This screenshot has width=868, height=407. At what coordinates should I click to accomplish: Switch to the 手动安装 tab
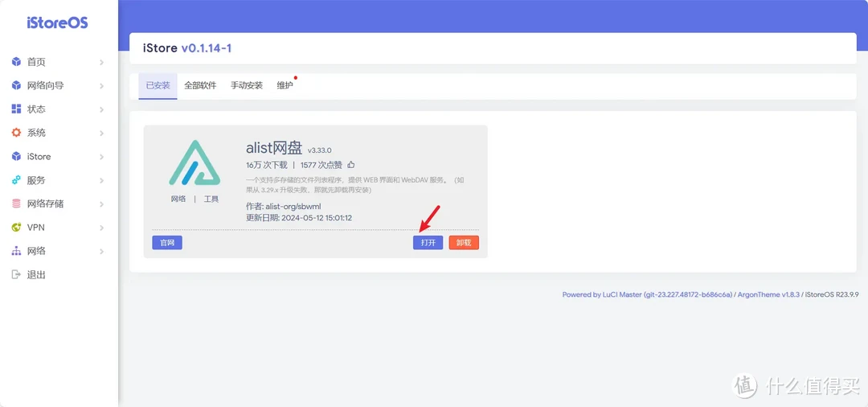(247, 86)
